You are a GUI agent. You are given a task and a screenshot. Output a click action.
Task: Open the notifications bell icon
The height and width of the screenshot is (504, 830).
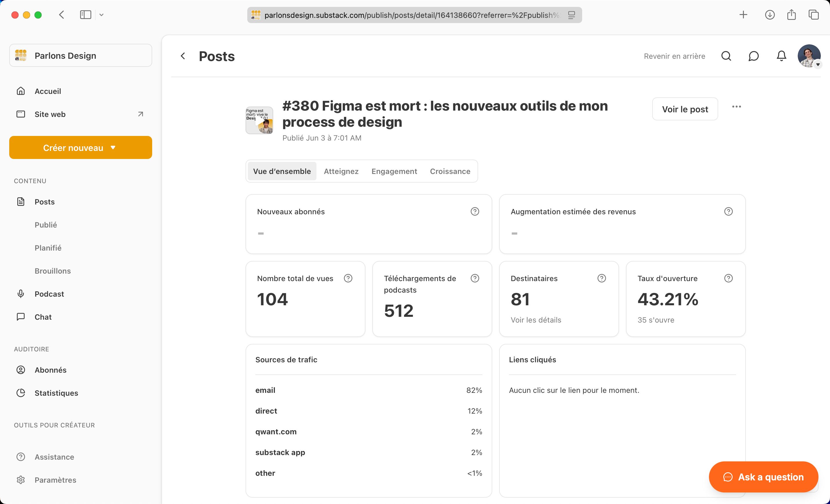coord(782,56)
